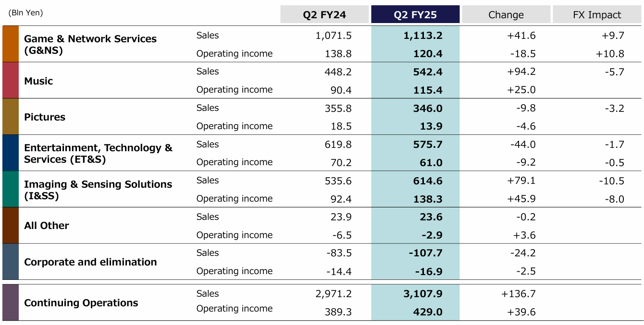Select the navy ET&S segment color block
The width and height of the screenshot is (644, 325).
(11, 153)
